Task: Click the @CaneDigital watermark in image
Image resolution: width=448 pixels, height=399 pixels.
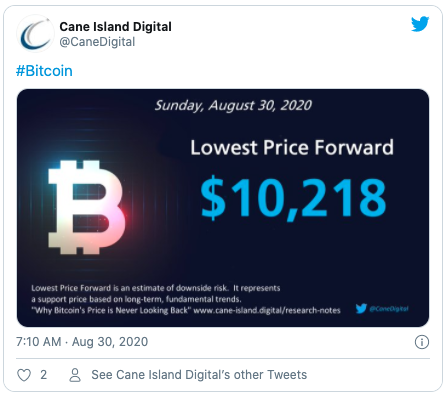Action: [x=389, y=309]
